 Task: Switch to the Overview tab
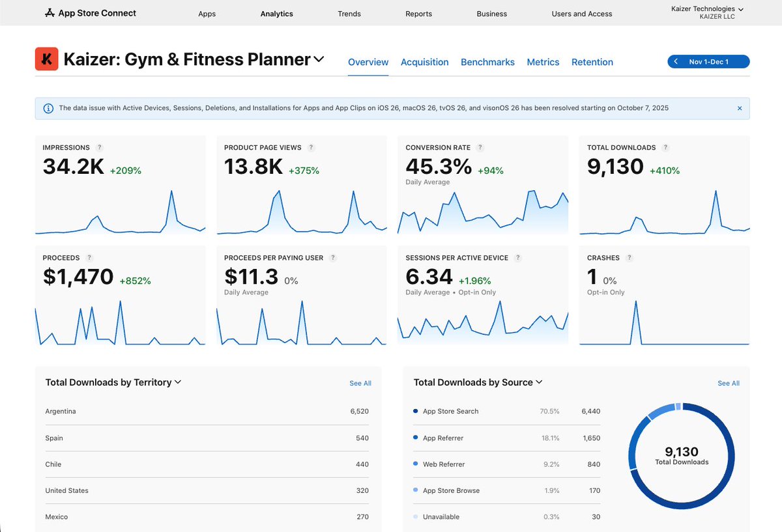[368, 63]
